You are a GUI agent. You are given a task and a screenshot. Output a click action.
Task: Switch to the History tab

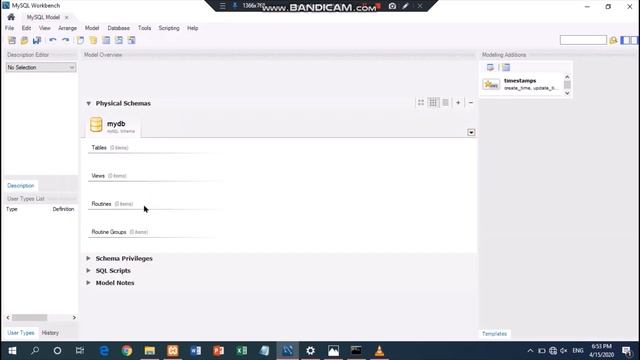pyautogui.click(x=50, y=333)
